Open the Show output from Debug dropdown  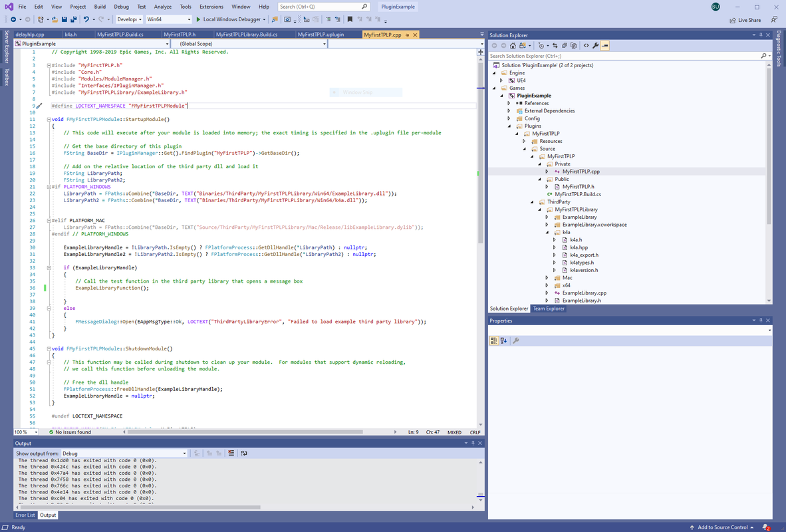[124, 454]
